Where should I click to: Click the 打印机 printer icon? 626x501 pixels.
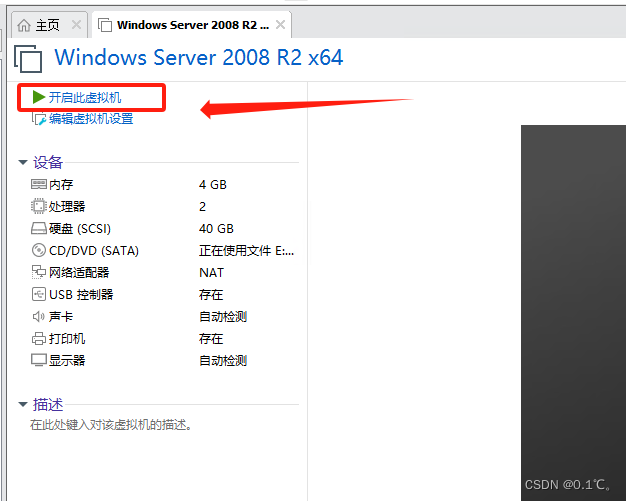pos(39,339)
